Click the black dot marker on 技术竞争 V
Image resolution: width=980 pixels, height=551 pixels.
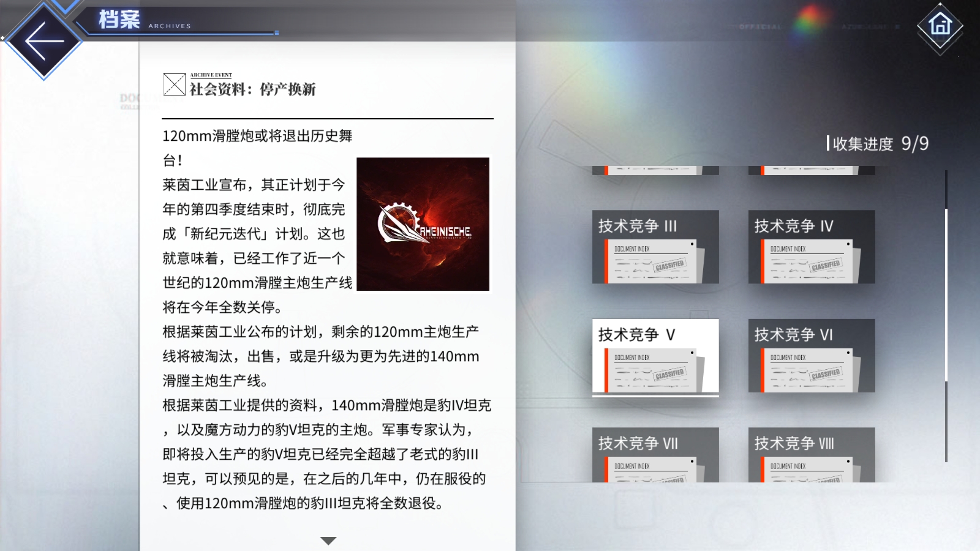(693, 351)
